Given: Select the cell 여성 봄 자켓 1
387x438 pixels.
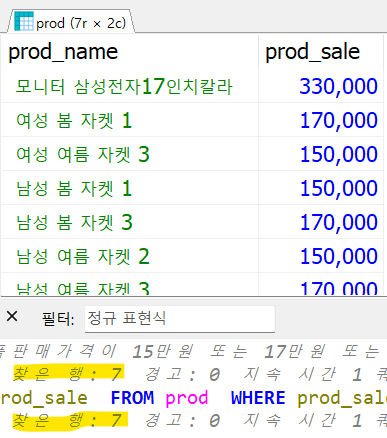Looking at the screenshot, I should pyautogui.click(x=130, y=120).
